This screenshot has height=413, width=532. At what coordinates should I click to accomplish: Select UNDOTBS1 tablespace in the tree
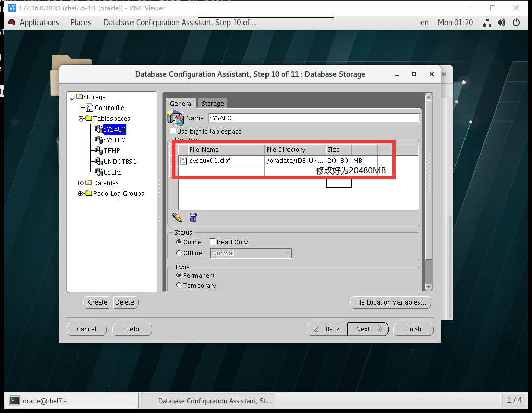click(120, 162)
